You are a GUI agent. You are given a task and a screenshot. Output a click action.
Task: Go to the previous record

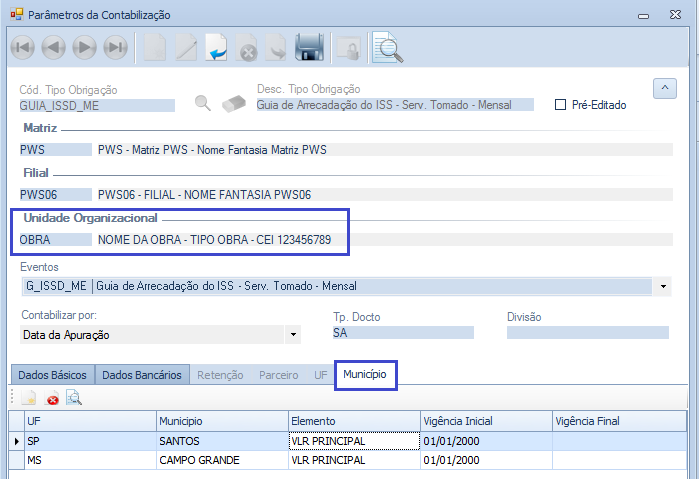(53, 47)
